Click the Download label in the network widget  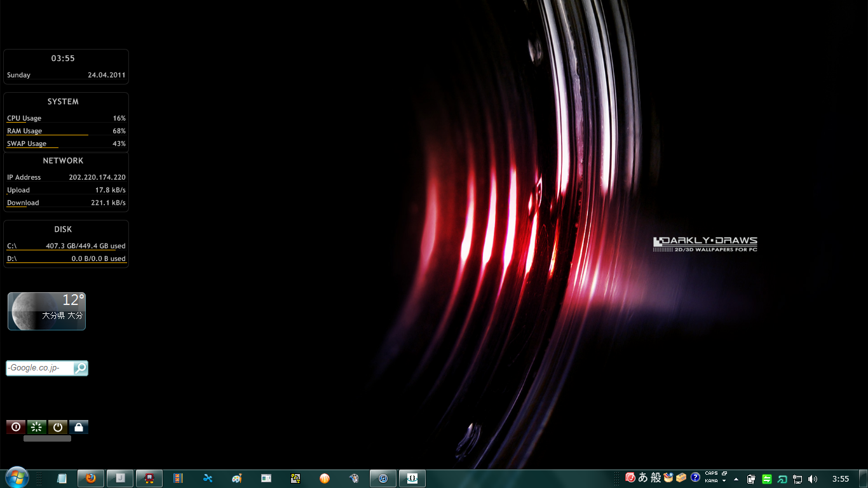click(x=23, y=203)
